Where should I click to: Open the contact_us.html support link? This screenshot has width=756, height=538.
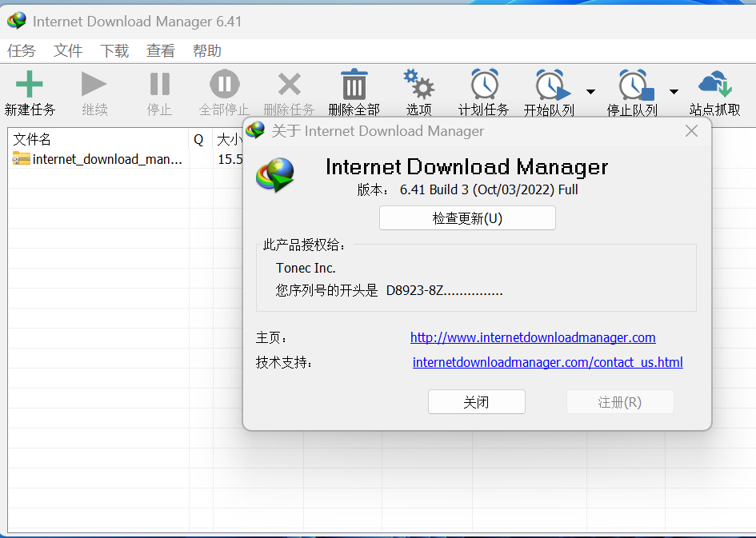(x=548, y=362)
